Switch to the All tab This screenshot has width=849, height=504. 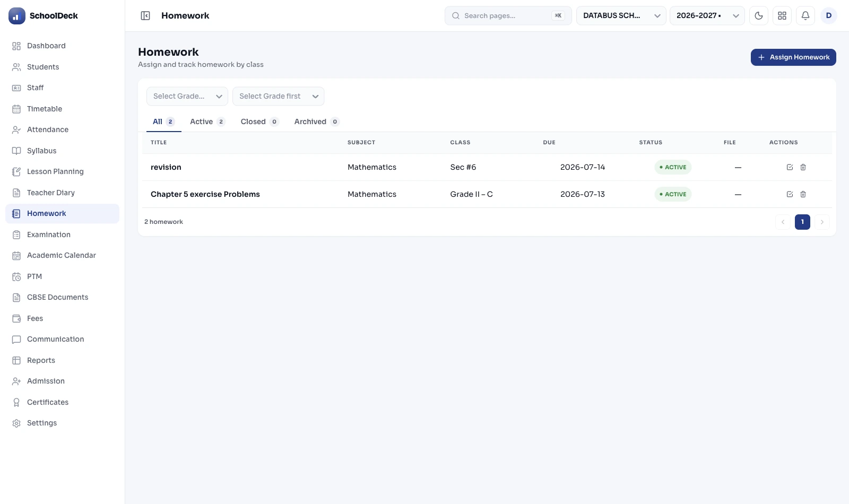click(x=163, y=122)
